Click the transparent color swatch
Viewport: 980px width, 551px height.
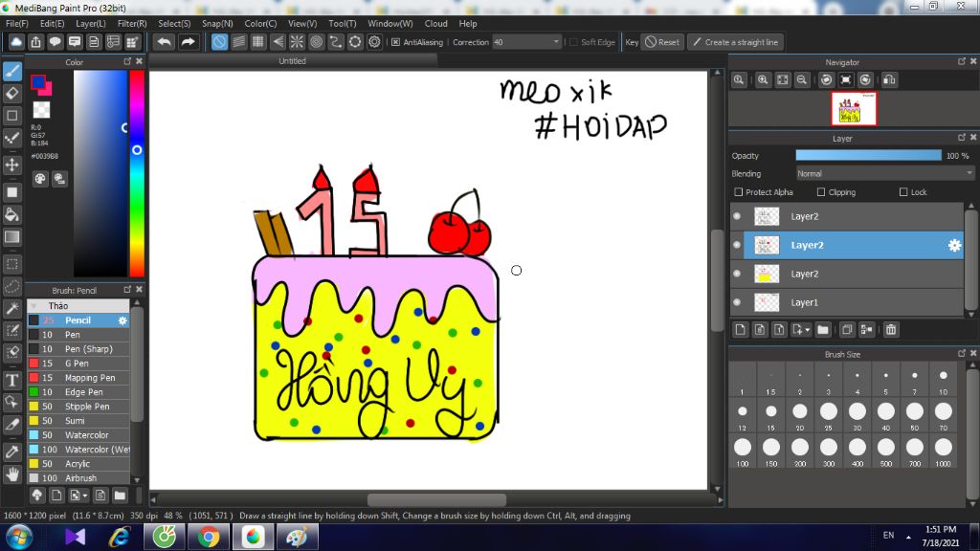click(x=41, y=110)
